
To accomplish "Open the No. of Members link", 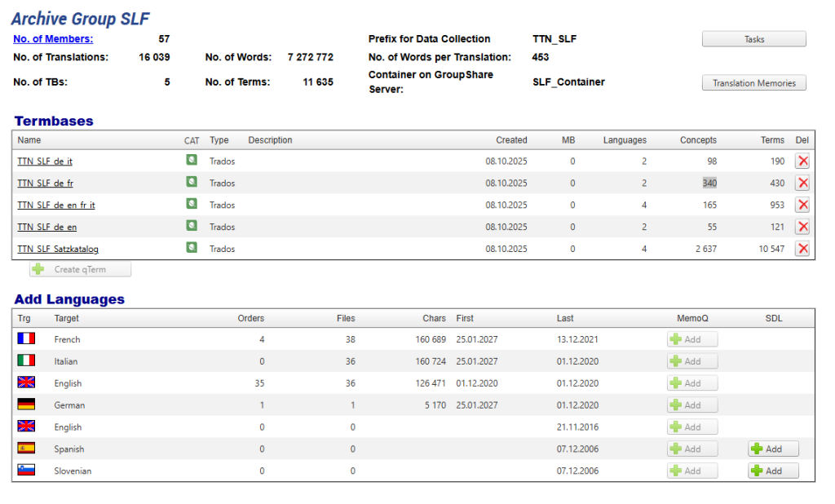I will pyautogui.click(x=53, y=38).
